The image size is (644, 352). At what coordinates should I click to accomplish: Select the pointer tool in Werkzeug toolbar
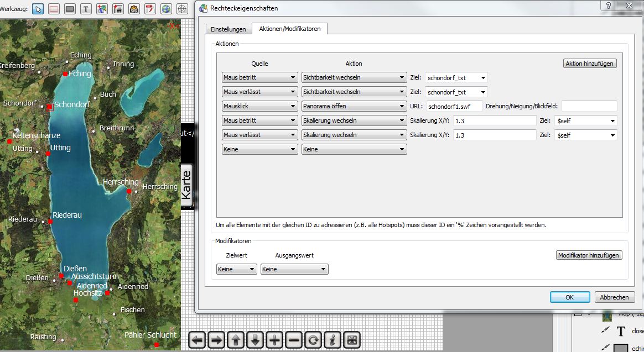tap(38, 9)
